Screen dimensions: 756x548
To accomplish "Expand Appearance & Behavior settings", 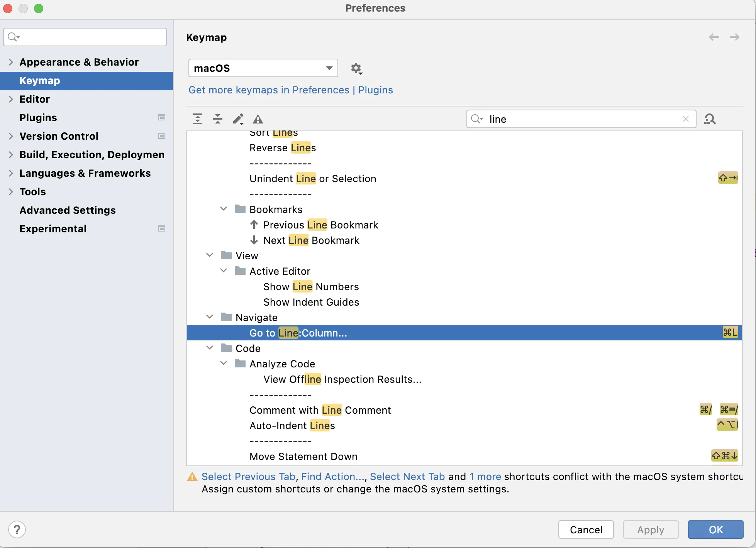I will 11,62.
